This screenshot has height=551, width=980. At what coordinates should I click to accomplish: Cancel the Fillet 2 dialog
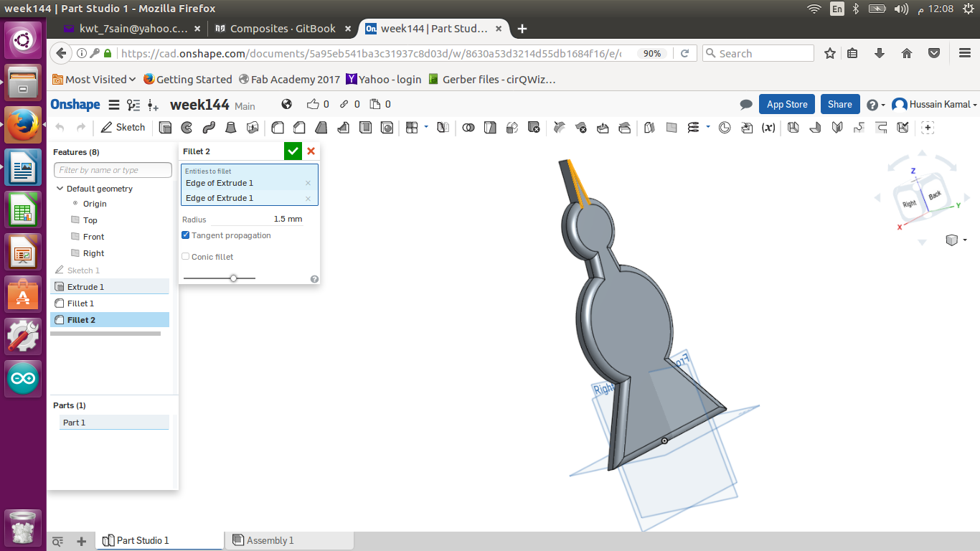tap(311, 151)
